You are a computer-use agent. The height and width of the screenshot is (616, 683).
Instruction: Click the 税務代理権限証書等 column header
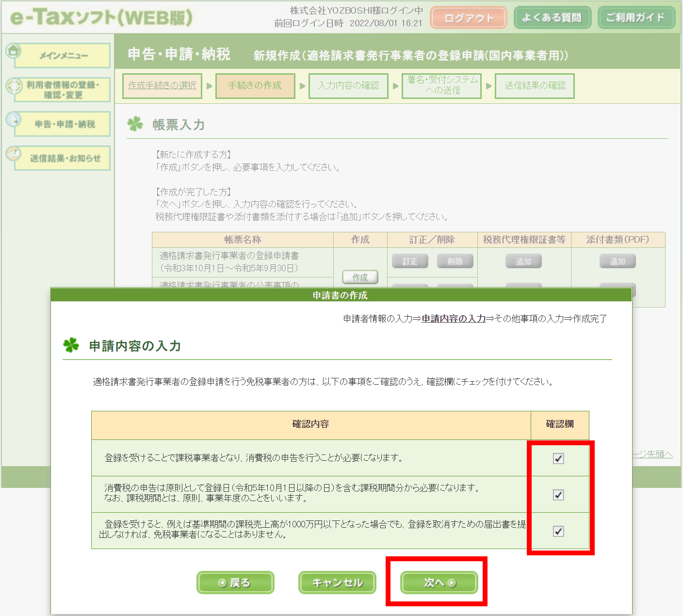[524, 240]
